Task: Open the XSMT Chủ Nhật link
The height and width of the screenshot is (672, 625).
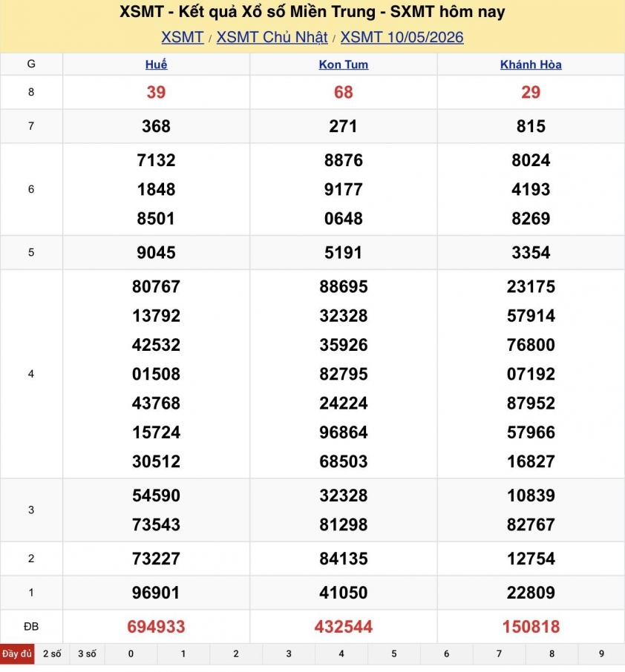Action: (272, 37)
